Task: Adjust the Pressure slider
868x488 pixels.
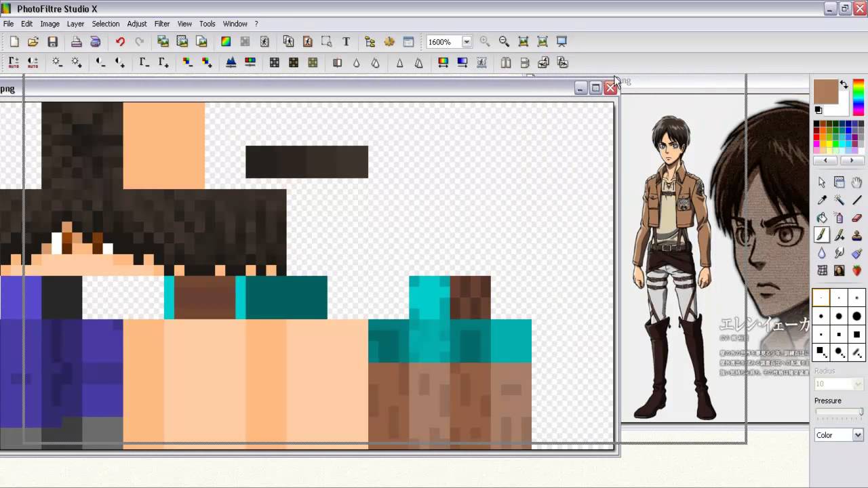Action: (x=839, y=412)
